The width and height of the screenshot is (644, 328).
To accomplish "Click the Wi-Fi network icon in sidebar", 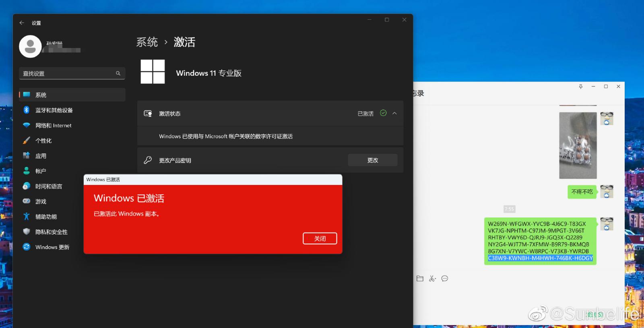I will (27, 125).
